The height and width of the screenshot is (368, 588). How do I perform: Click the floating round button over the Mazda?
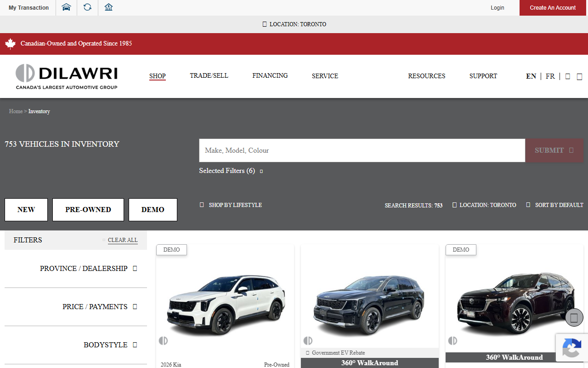click(x=574, y=317)
